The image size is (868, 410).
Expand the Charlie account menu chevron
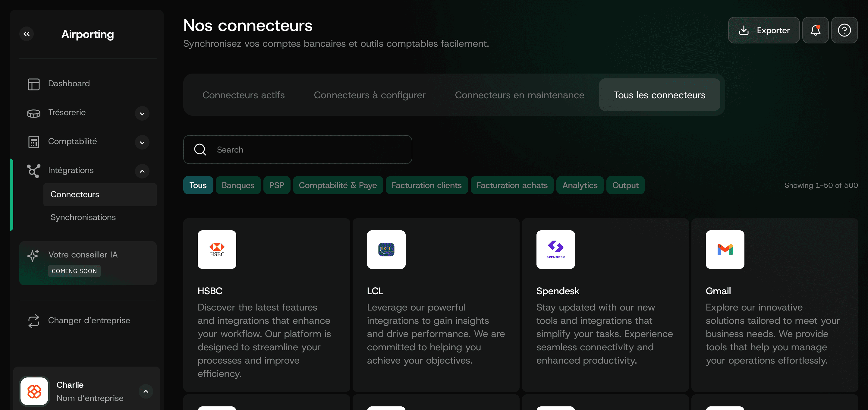coord(146,391)
